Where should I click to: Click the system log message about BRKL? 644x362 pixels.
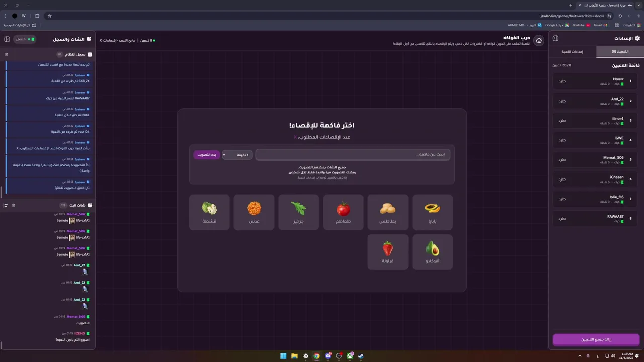[48, 112]
